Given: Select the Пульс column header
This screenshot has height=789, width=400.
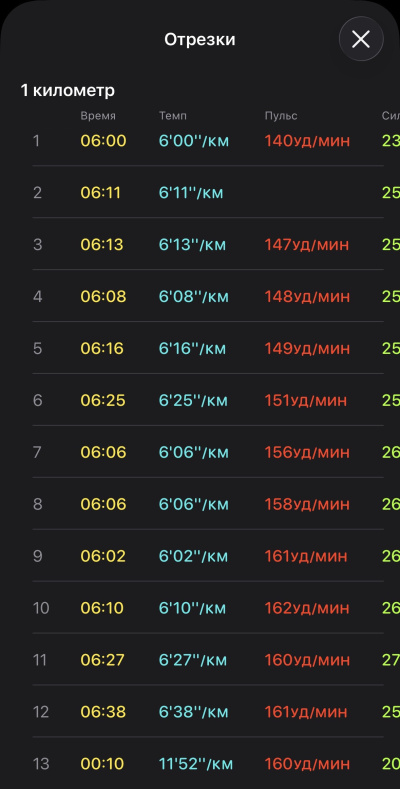Looking at the screenshot, I should (x=281, y=116).
